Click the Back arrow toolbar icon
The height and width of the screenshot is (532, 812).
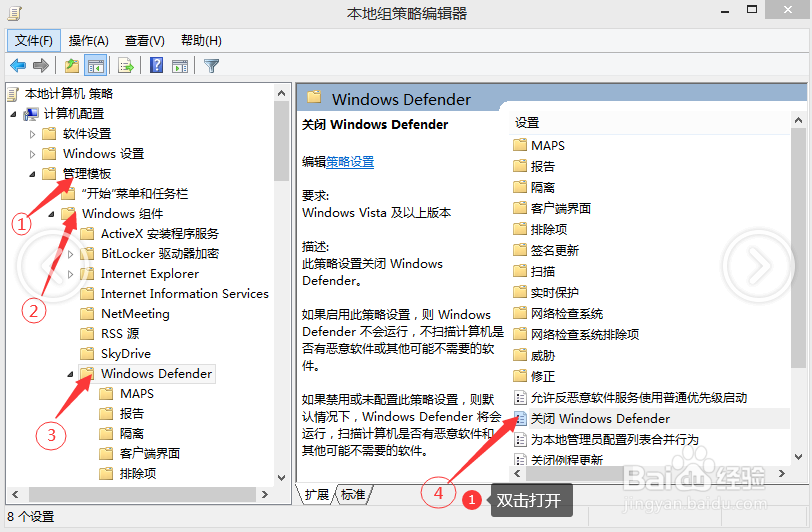click(x=18, y=66)
